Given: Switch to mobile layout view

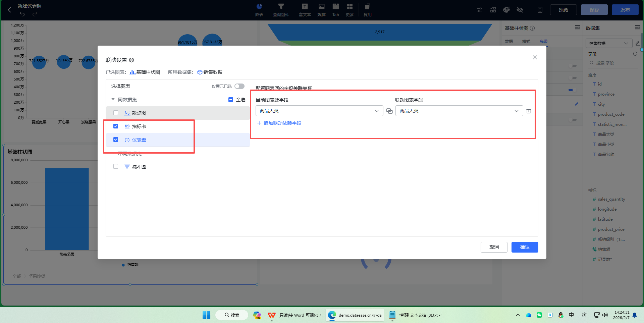Looking at the screenshot, I should tap(540, 10).
